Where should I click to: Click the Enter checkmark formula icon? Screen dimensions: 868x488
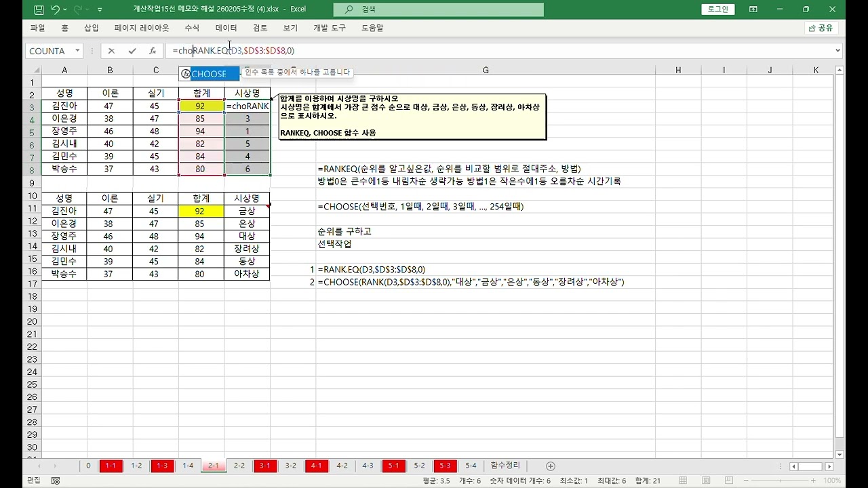click(132, 51)
